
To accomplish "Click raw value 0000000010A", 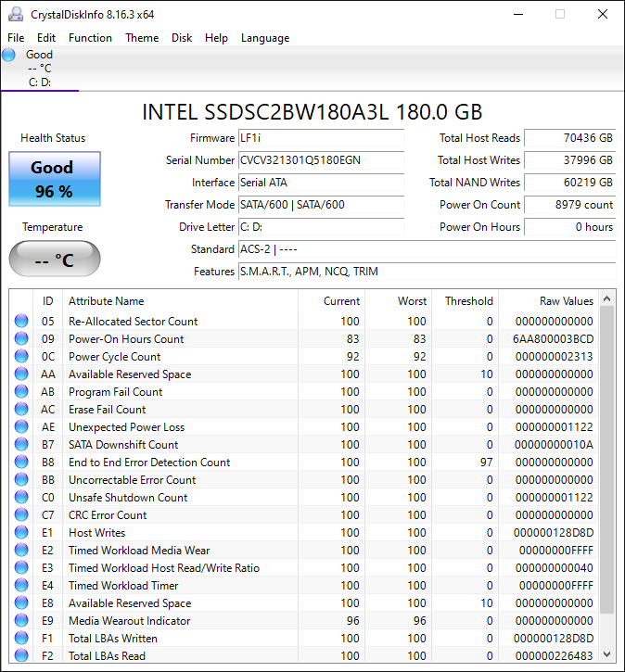I will tap(554, 444).
